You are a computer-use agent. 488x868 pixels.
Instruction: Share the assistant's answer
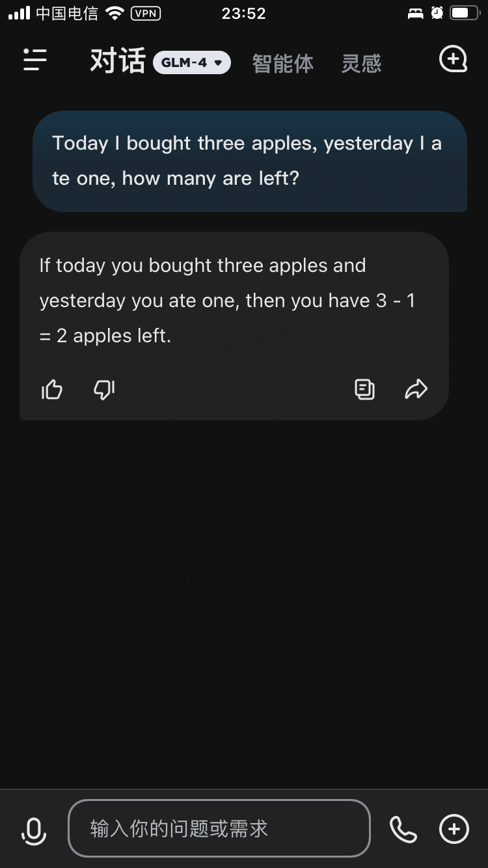click(416, 389)
